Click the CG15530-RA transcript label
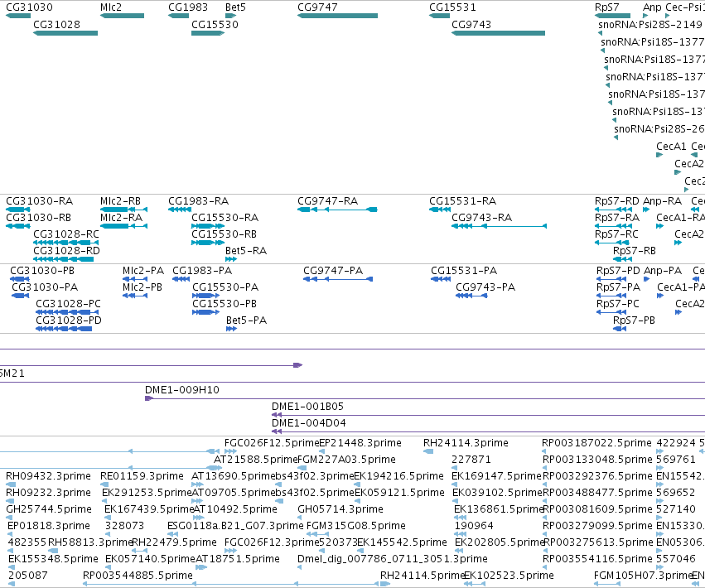Screen dimensions: 705x588 coord(225,218)
